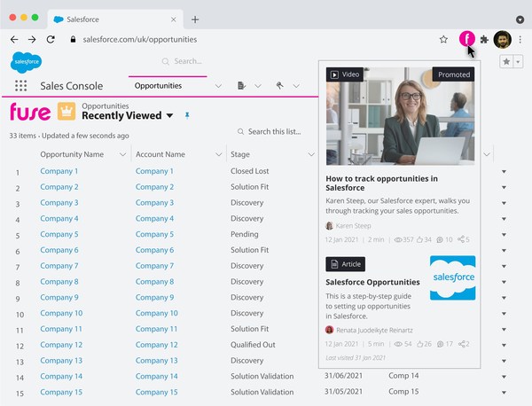Open the Chrome three-dot menu
Screen dimensions: 532x406
tap(520, 40)
